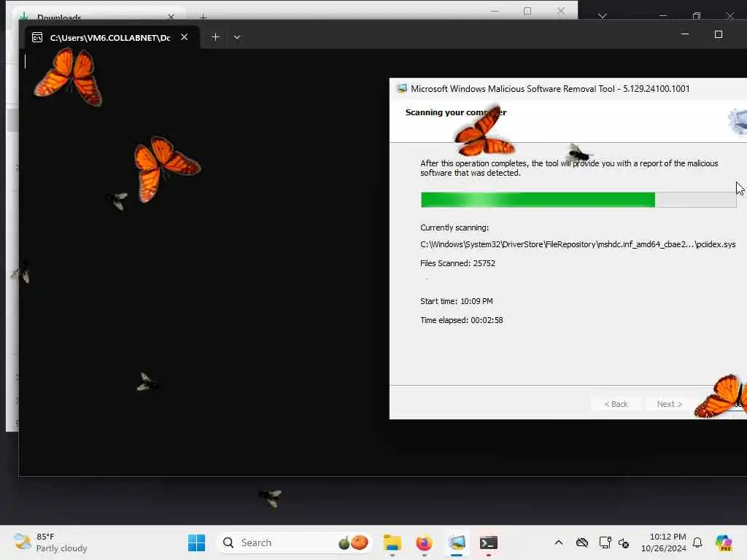Click the 'Scanning your computer' heading

tap(455, 112)
